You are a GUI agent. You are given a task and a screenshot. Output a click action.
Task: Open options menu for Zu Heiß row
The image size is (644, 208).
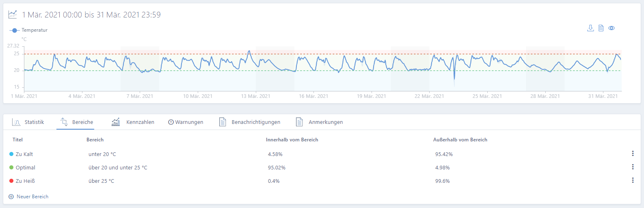[633, 180]
